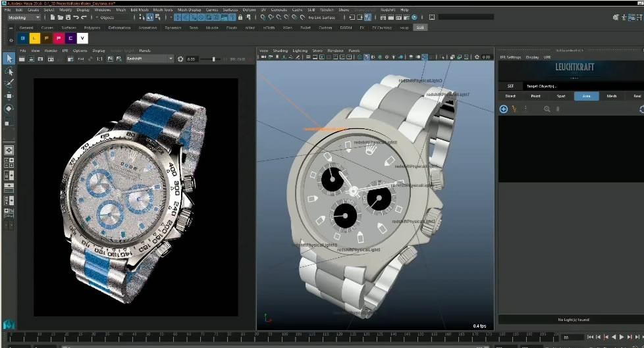This screenshot has height=348, width=644.
Task: Click the Render View exposure value field
Action: pyautogui.click(x=192, y=59)
